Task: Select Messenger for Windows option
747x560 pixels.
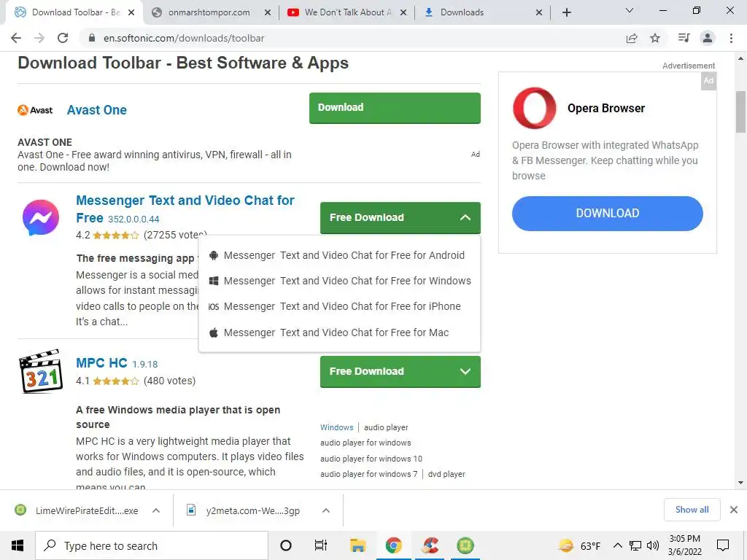Action: click(x=339, y=281)
